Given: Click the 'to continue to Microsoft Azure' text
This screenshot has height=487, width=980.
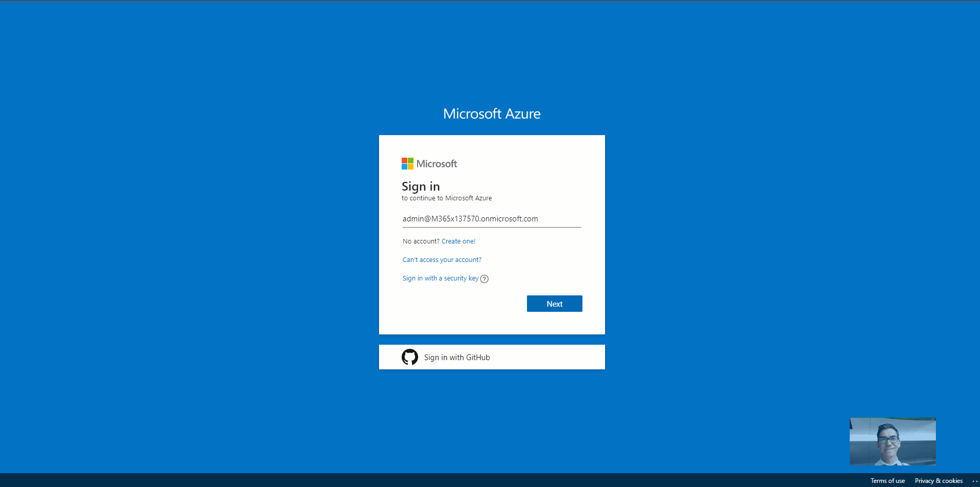Looking at the screenshot, I should tap(447, 198).
